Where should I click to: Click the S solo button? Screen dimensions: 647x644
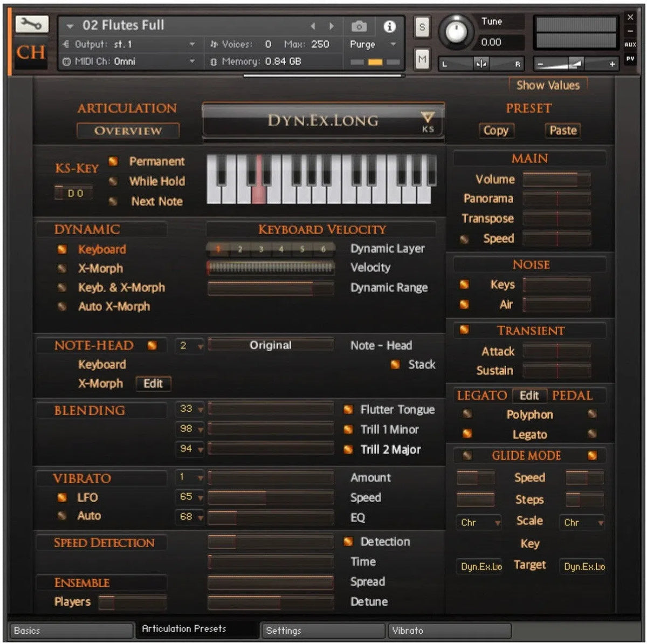click(x=422, y=28)
